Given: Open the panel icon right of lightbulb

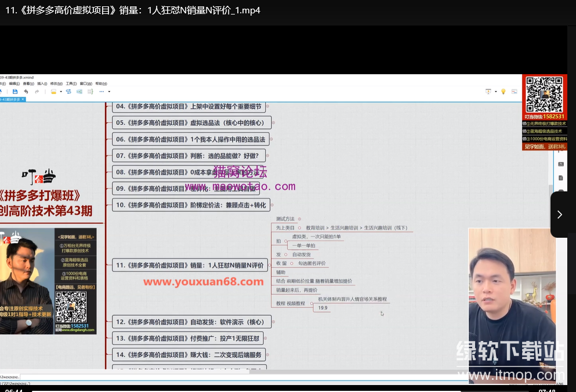Looking at the screenshot, I should coord(515,92).
